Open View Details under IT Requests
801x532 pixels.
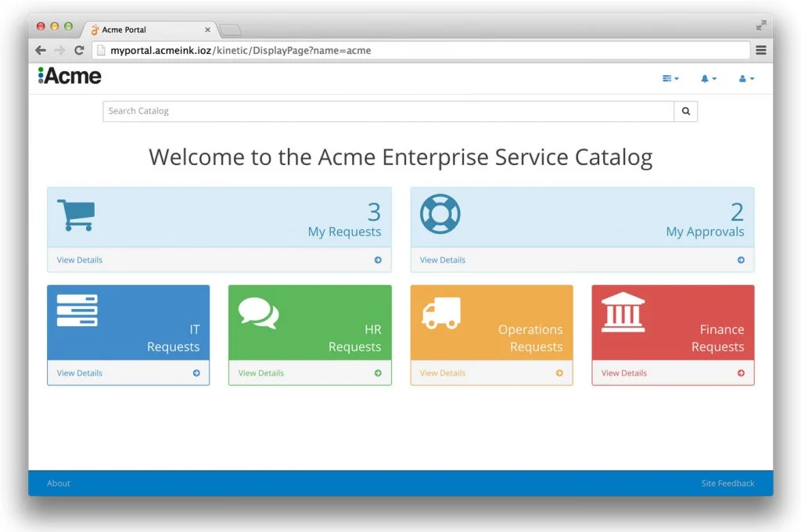tap(80, 373)
